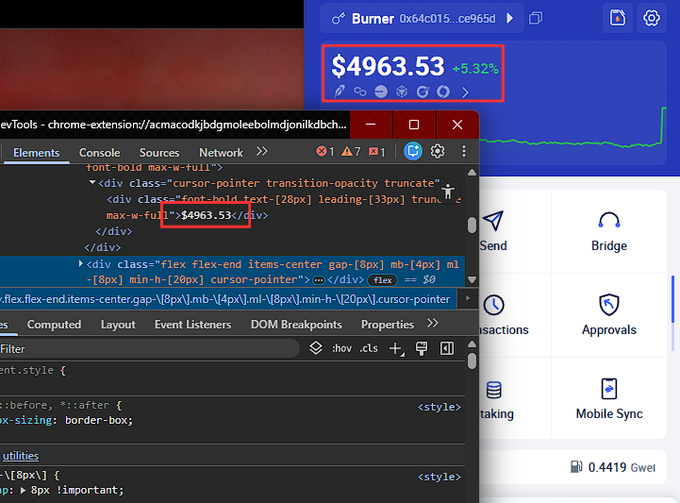The width and height of the screenshot is (680, 503).
Task: Toggle rendering emulations paintbrush icon
Action: point(421,348)
